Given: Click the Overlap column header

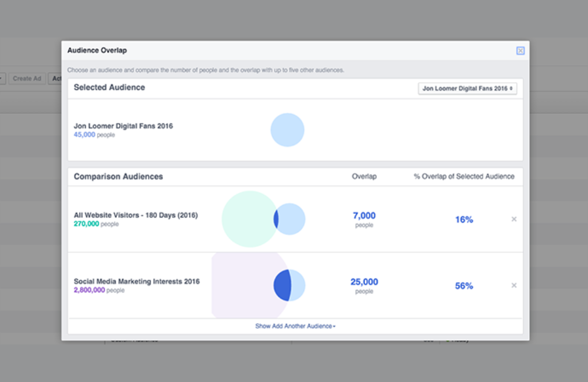Looking at the screenshot, I should (x=364, y=176).
